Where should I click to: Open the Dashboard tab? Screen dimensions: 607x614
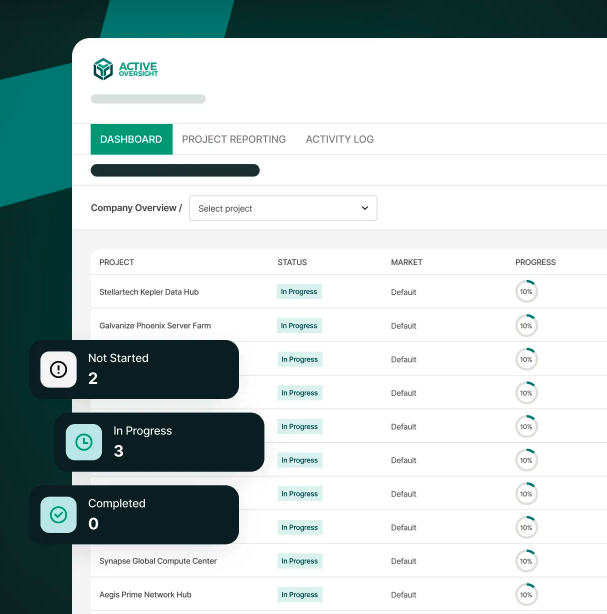(132, 139)
